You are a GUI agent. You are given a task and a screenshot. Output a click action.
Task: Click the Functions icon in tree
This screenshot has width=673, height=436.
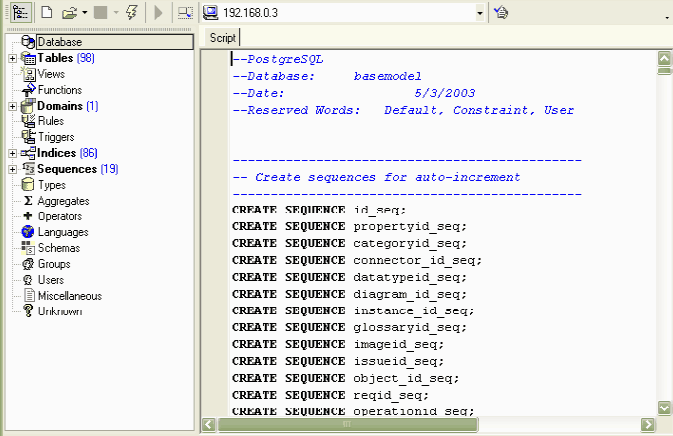(29, 90)
